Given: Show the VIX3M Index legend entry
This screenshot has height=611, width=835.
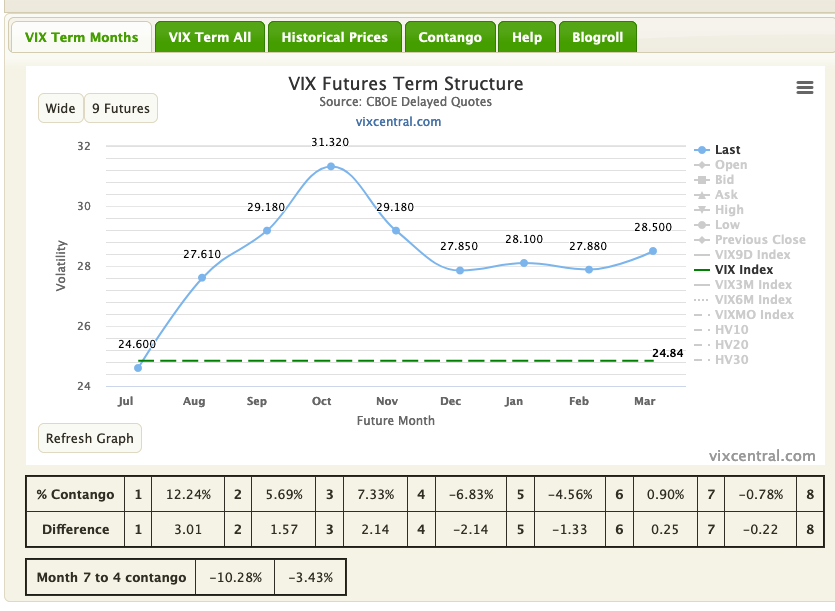Looking at the screenshot, I should [x=743, y=284].
